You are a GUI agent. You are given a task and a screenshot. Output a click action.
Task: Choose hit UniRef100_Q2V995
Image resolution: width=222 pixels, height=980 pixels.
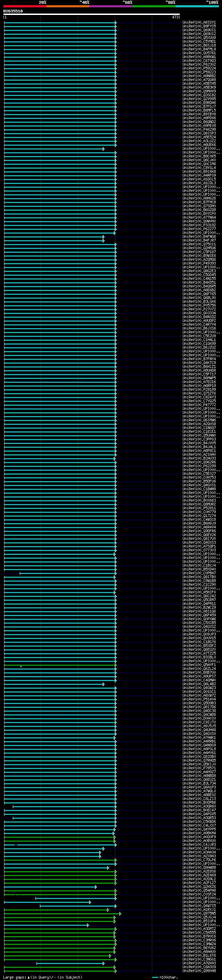[199, 99]
